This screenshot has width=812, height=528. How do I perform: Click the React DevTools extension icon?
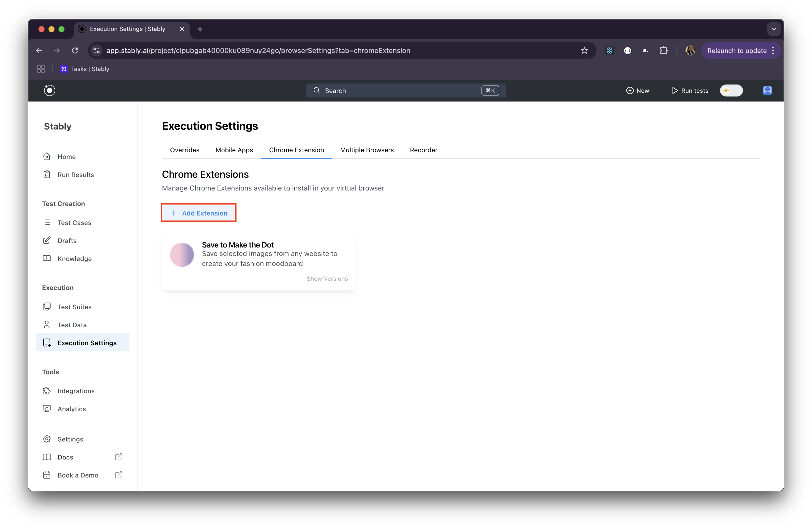click(609, 50)
